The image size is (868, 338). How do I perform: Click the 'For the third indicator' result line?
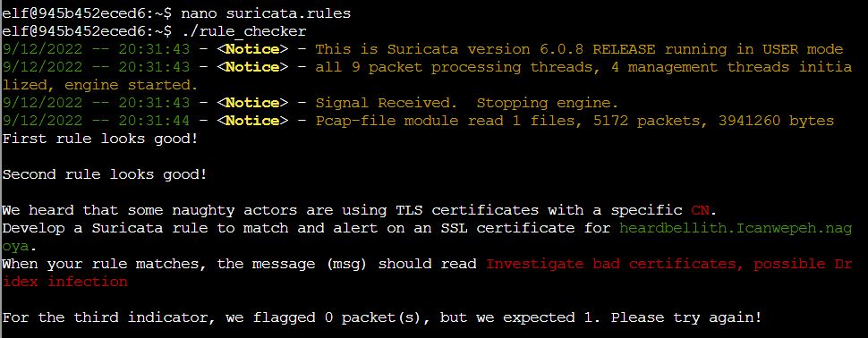click(382, 317)
